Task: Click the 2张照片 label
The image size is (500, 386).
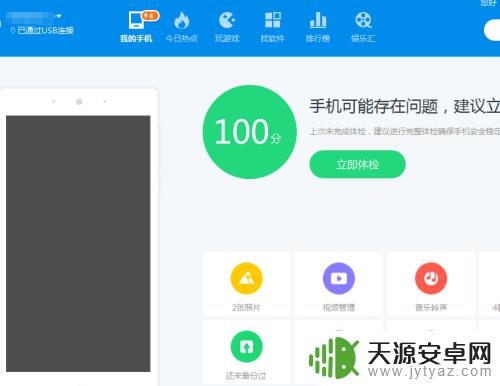Action: pos(246,307)
